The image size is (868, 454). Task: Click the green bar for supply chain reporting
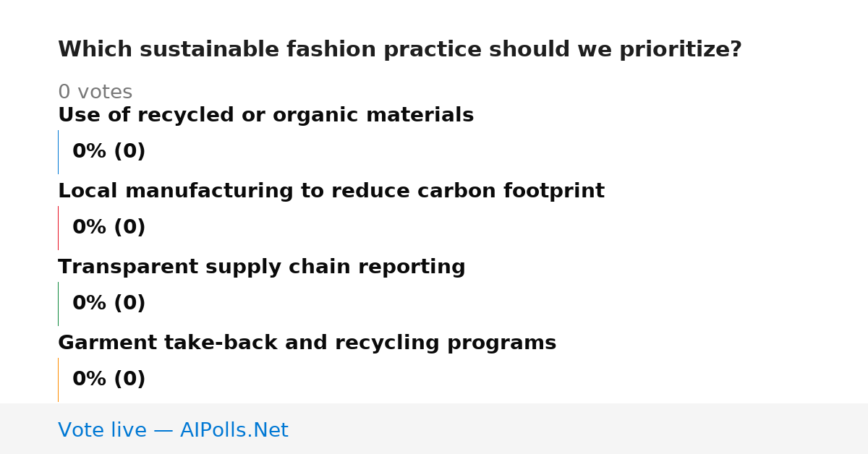pyautogui.click(x=58, y=304)
